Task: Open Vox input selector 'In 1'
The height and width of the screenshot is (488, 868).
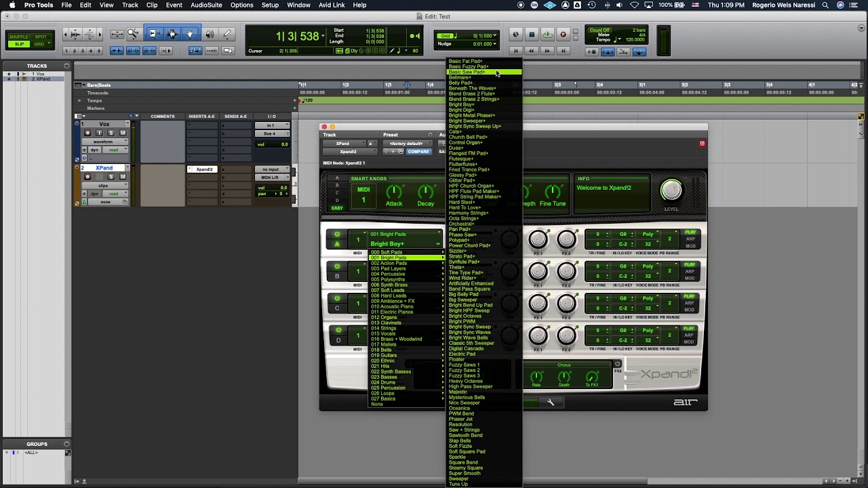Action: click(272, 125)
